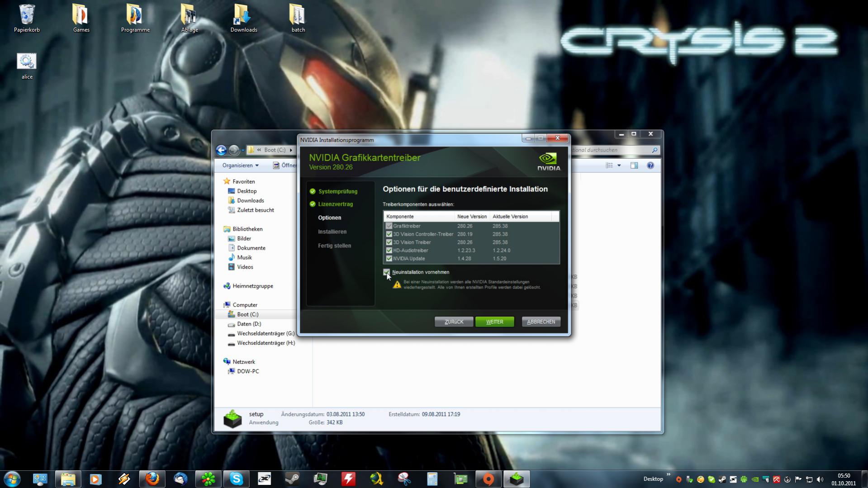Viewport: 868px width, 488px height.
Task: Open ICQ from the taskbar
Action: (x=208, y=479)
